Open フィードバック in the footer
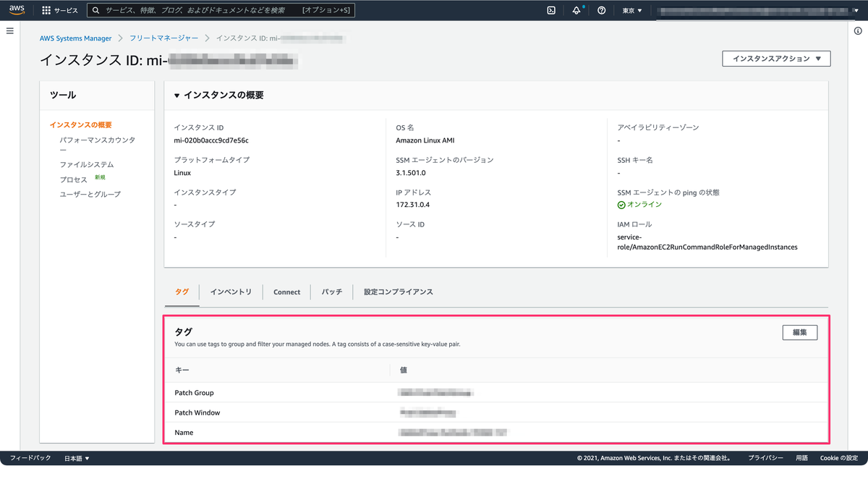This screenshot has height=479, width=868. [x=30, y=458]
